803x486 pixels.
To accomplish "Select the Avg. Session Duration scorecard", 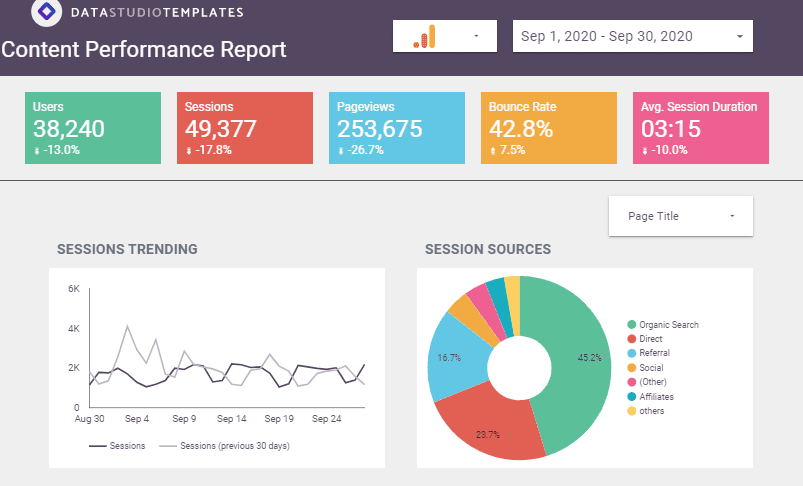I will [701, 128].
